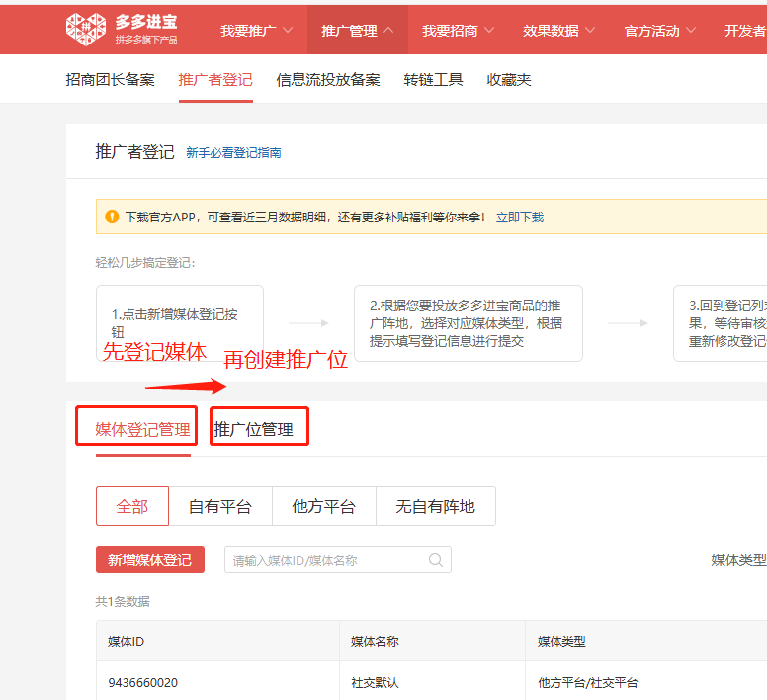Viewport: 767px width, 700px height.
Task: Focus the 媒体ID/媒体名称 search field
Action: [326, 560]
